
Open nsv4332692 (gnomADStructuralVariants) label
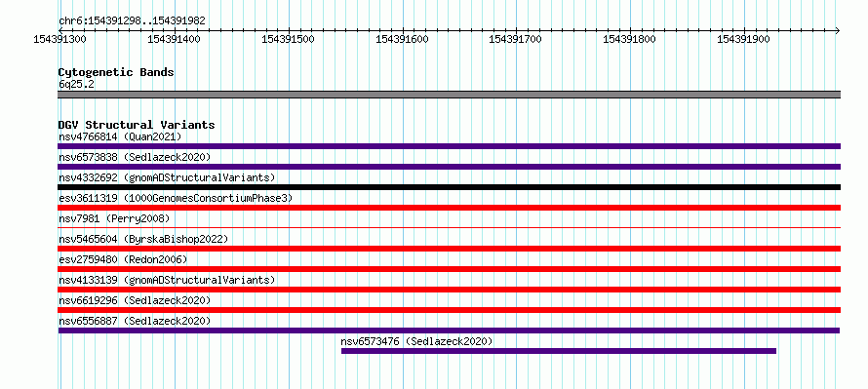pyautogui.click(x=167, y=177)
